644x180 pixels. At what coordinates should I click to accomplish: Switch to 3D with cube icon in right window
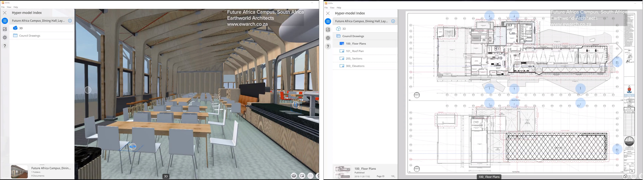(x=625, y=176)
